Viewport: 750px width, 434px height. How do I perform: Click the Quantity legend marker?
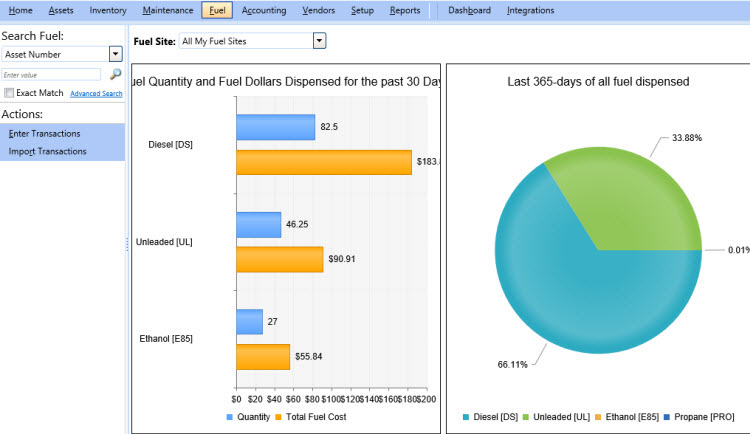[x=229, y=417]
